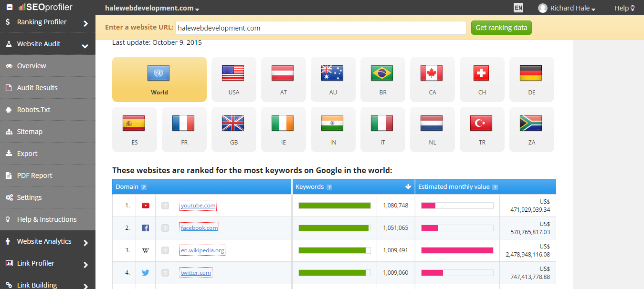Open Audit Results in the sidebar

click(x=37, y=88)
